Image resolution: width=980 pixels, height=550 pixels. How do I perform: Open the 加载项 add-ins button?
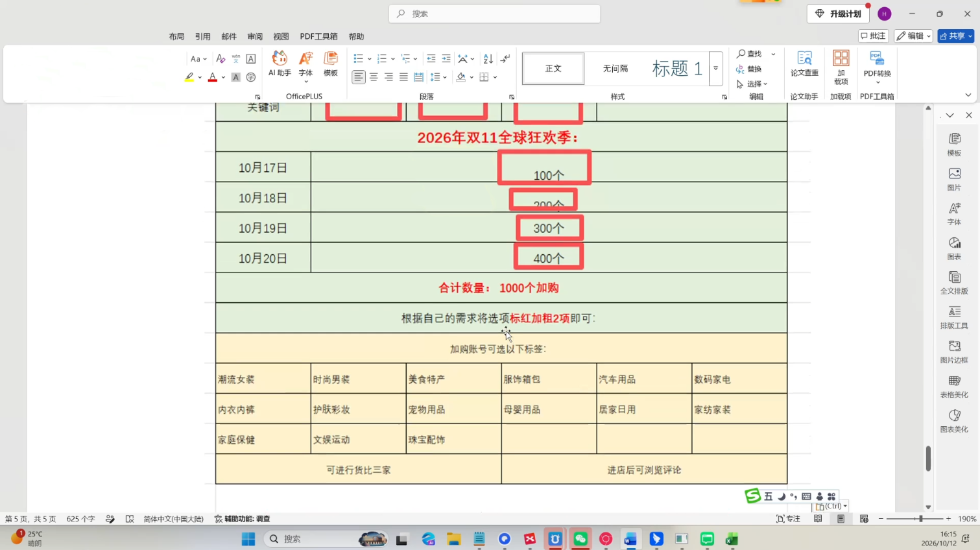841,67
